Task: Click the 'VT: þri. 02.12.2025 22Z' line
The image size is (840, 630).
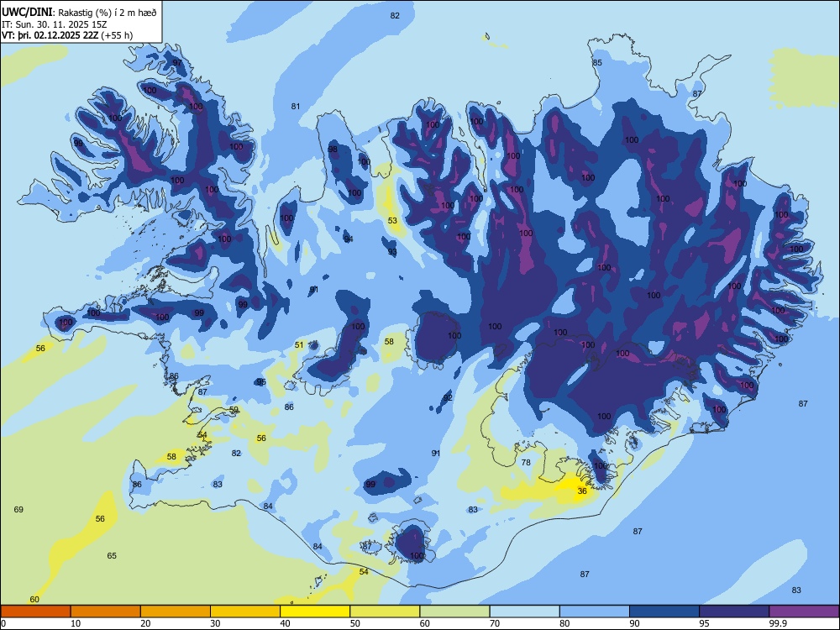Action: tap(50, 35)
